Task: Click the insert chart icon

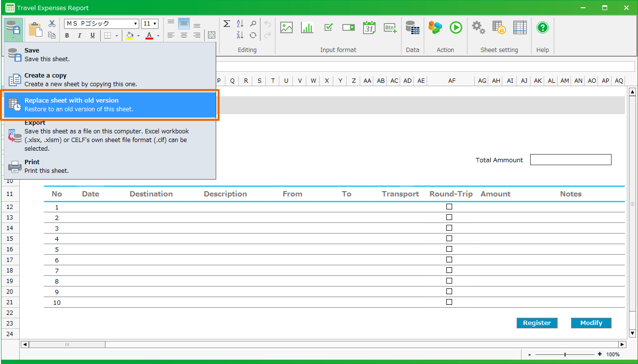Action: (x=307, y=28)
